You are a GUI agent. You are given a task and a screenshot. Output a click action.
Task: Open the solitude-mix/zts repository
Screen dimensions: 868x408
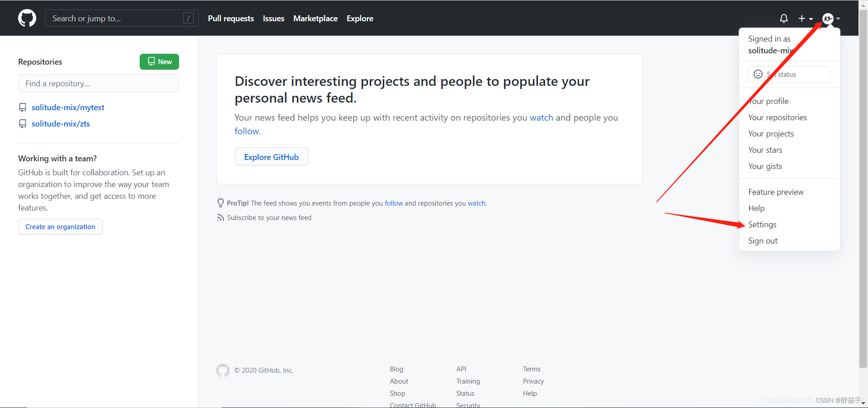tap(61, 124)
